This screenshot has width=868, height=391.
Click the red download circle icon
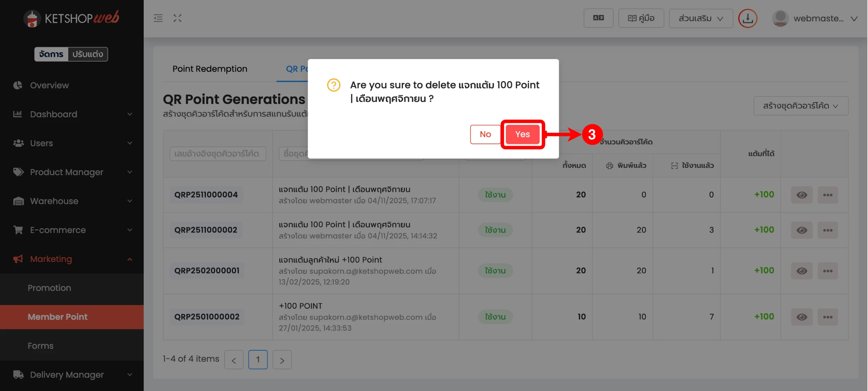click(748, 18)
